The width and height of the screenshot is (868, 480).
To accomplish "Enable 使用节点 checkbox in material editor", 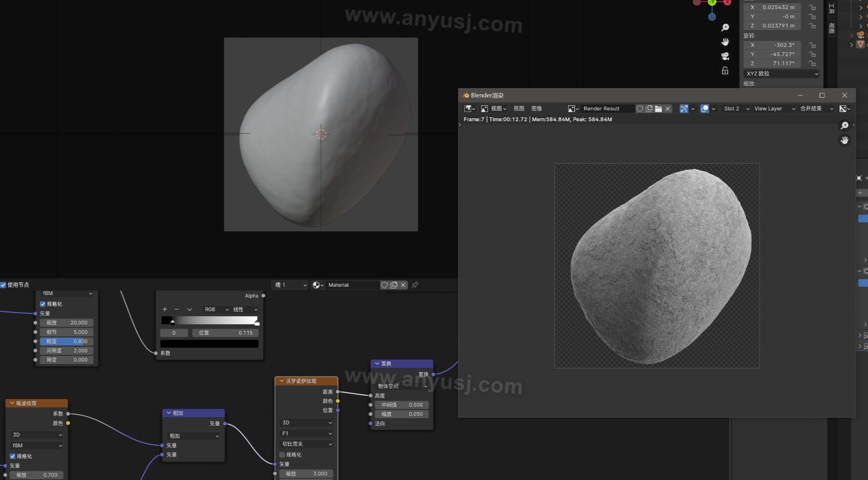I will pyautogui.click(x=4, y=284).
